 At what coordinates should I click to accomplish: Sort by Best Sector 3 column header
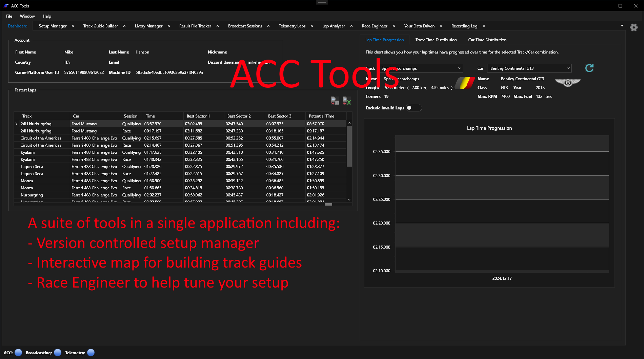coord(285,116)
